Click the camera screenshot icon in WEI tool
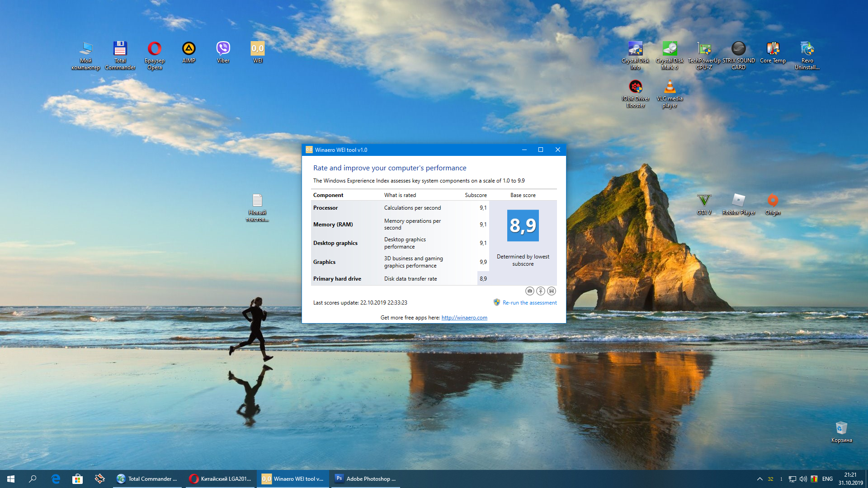This screenshot has height=488, width=868. [x=529, y=291]
